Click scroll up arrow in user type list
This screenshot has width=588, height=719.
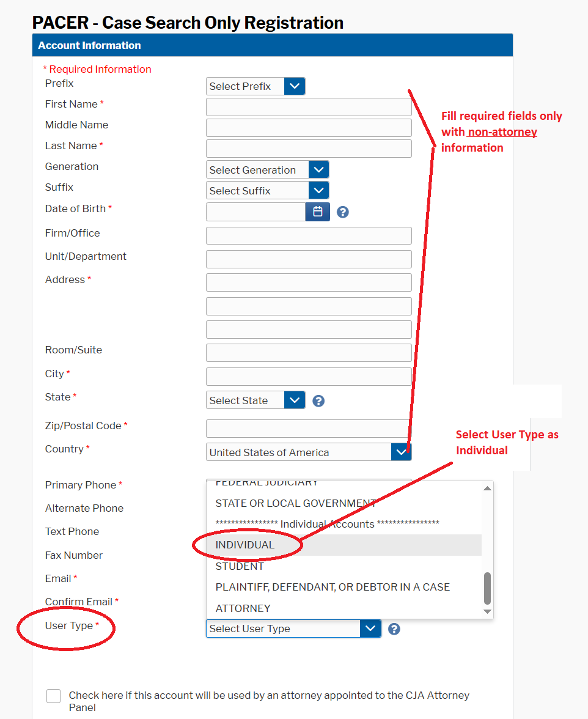[x=488, y=488]
